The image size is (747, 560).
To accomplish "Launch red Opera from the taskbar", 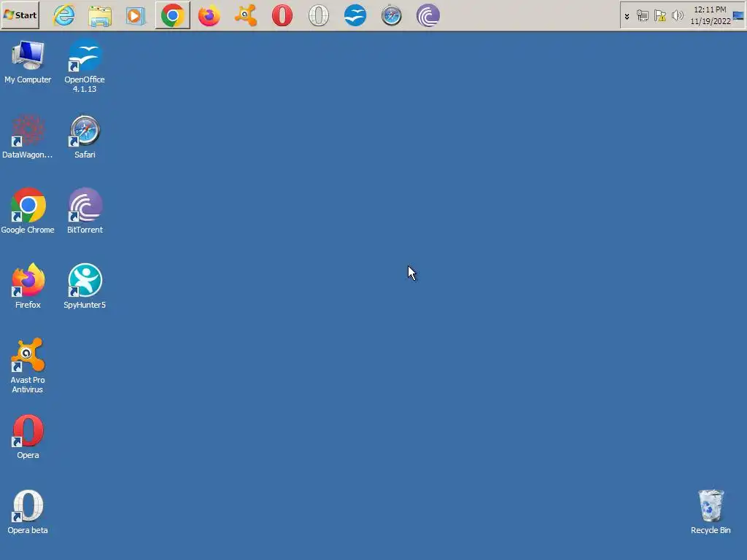I will (282, 15).
